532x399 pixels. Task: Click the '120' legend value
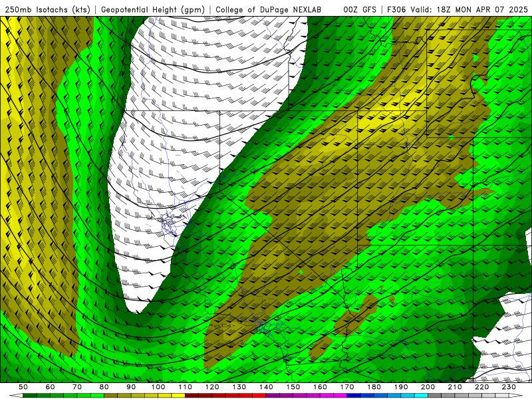[x=212, y=387]
